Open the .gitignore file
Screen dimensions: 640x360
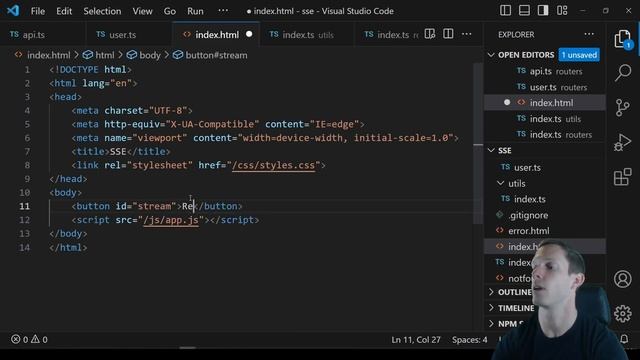[544, 215]
